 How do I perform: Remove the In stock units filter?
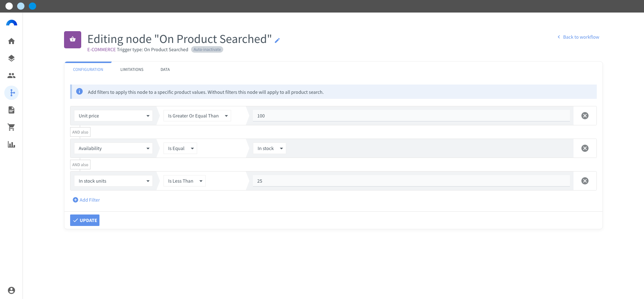(x=585, y=181)
